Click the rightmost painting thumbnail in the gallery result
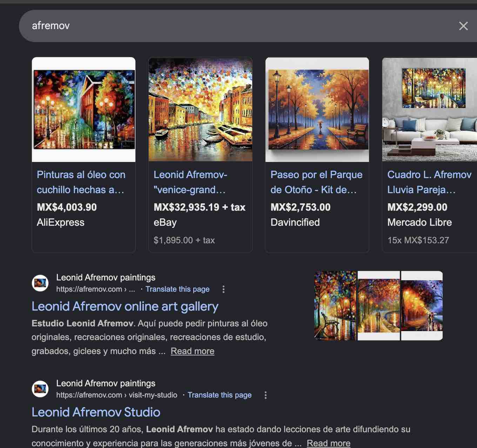Image resolution: width=477 pixels, height=448 pixels. pyautogui.click(x=422, y=306)
